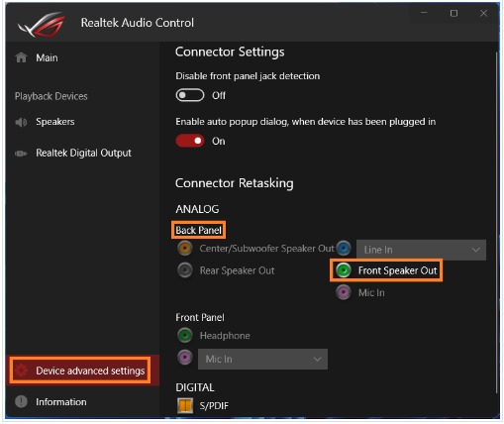Click the connector icon beside Realtek Digital Output
504x424 pixels.
pyautogui.click(x=21, y=154)
